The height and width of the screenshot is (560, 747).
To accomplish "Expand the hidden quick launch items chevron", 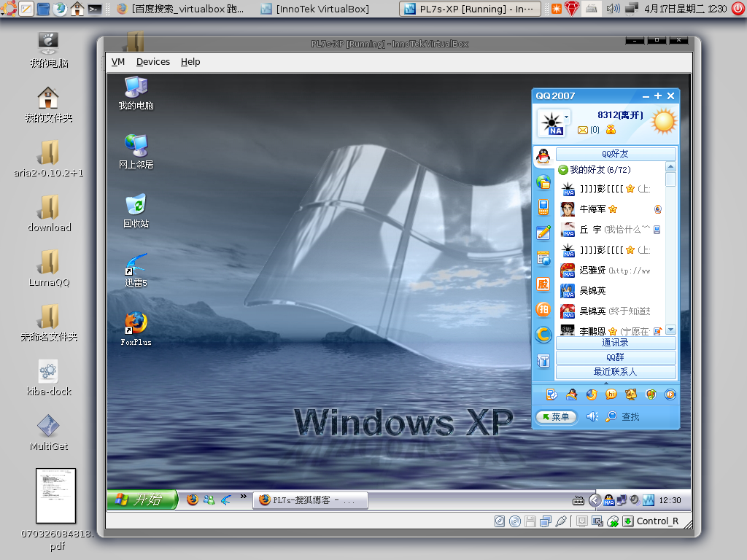I will point(244,496).
